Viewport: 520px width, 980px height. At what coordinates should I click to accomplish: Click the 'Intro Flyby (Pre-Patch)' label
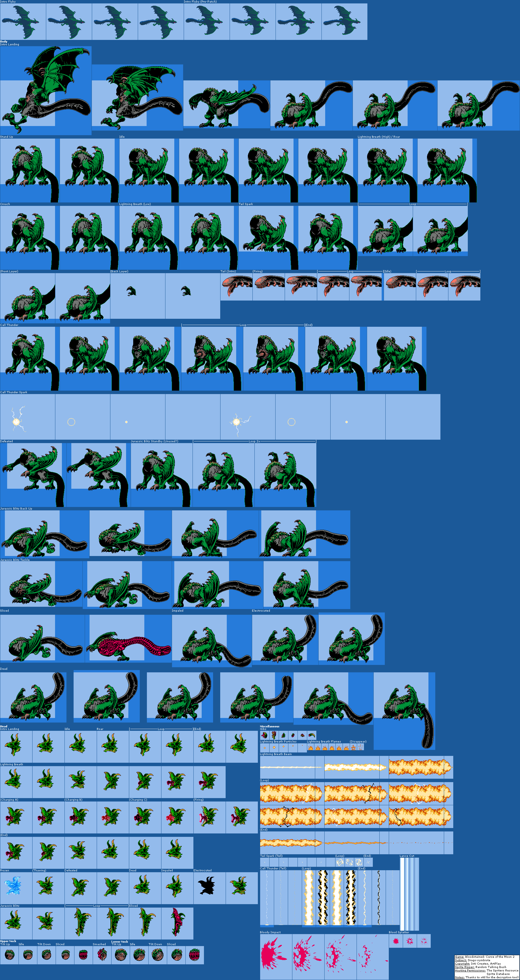(x=200, y=1)
